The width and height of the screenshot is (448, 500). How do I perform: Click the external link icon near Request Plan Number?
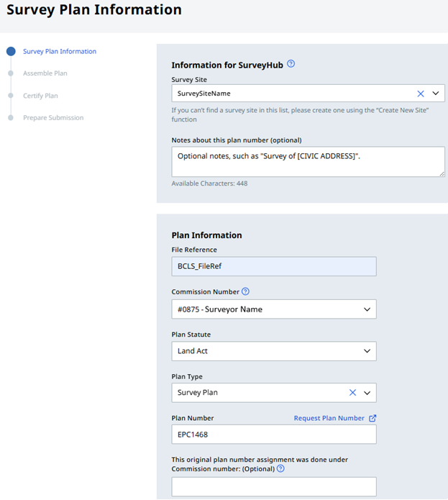[372, 418]
